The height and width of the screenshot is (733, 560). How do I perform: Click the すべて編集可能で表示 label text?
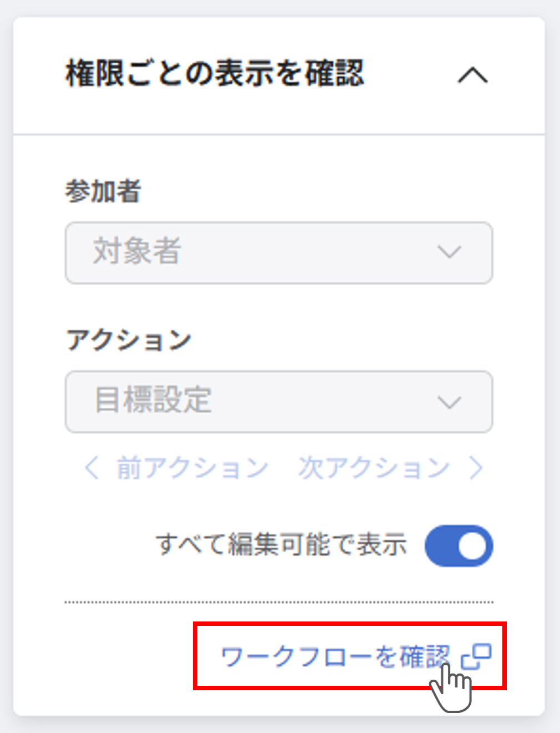pyautogui.click(x=281, y=545)
